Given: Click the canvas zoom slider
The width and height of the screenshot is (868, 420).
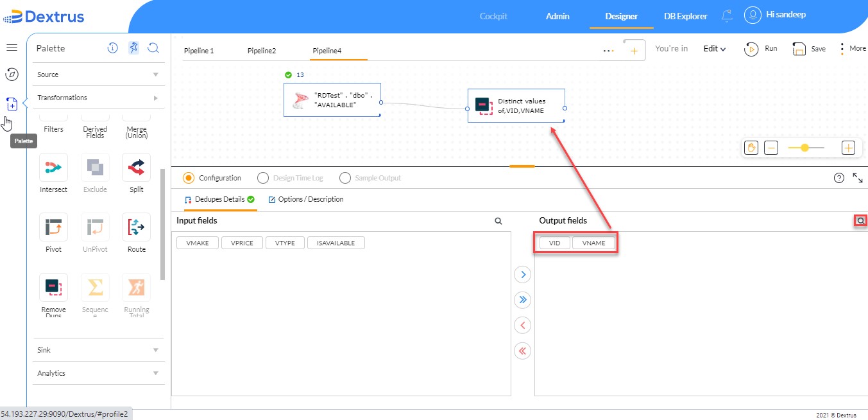Looking at the screenshot, I should point(806,148).
